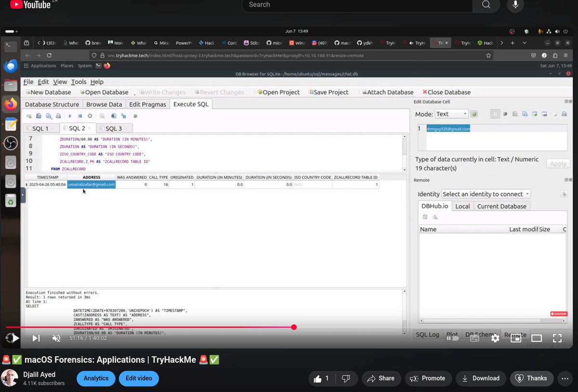The image size is (578, 392).
Task: Stop SQL execution icon
Action: pos(90,116)
